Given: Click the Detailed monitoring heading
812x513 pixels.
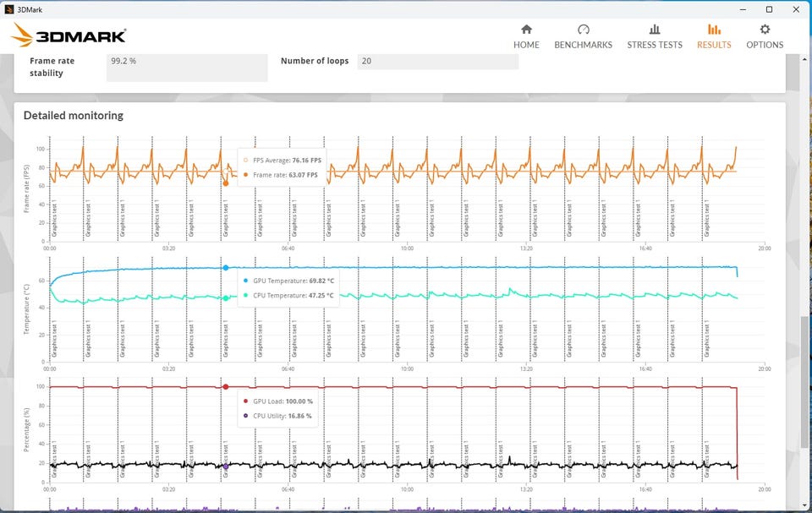Looking at the screenshot, I should point(73,115).
